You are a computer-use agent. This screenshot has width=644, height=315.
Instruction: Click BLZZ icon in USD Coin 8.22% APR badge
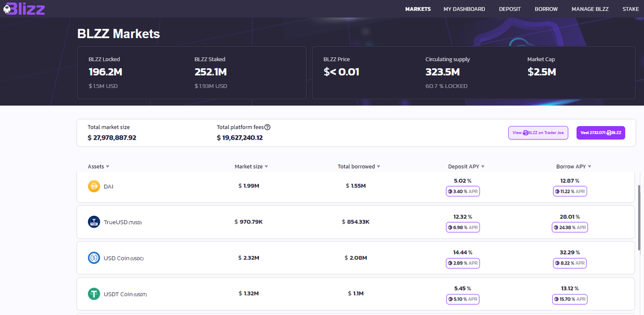tap(558, 263)
